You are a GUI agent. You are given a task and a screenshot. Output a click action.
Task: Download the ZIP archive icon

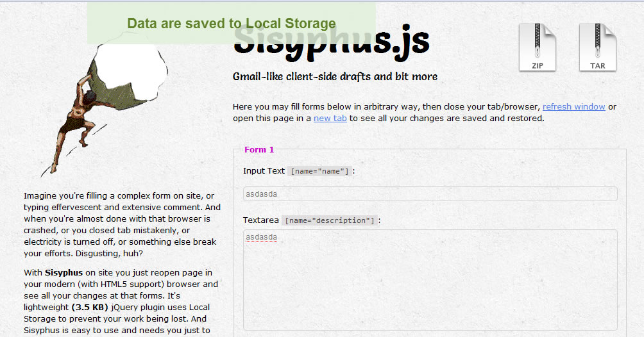coord(537,47)
